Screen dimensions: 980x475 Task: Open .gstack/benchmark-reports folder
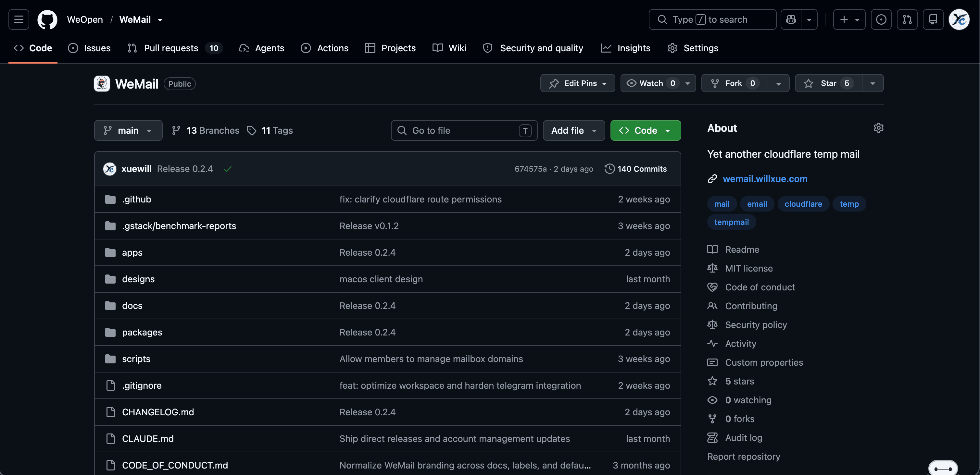click(179, 226)
